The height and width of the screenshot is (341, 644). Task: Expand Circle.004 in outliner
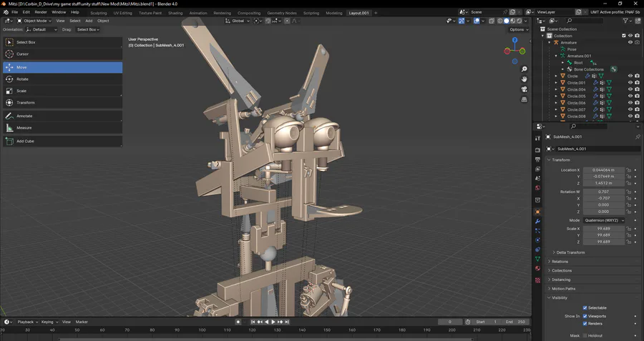coord(557,89)
